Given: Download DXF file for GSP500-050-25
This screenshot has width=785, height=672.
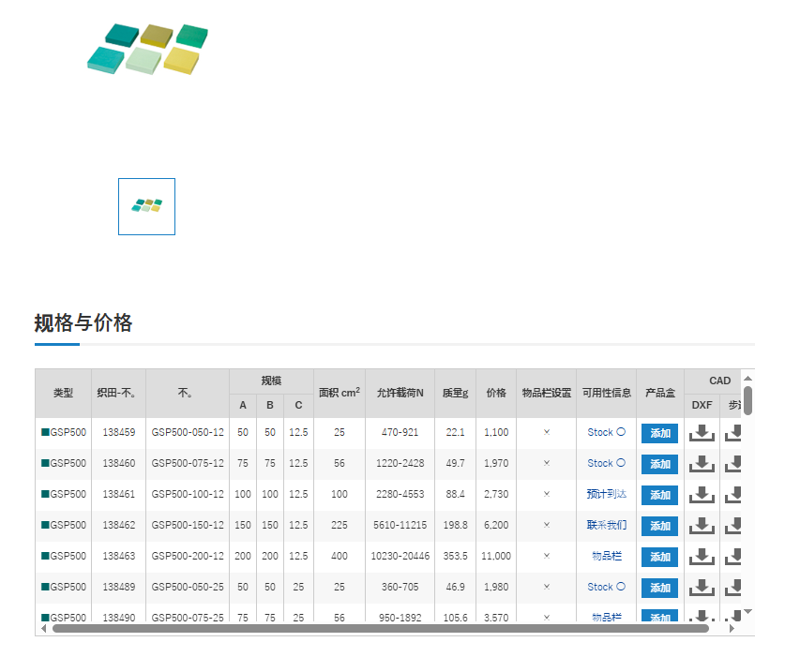Looking at the screenshot, I should [702, 588].
